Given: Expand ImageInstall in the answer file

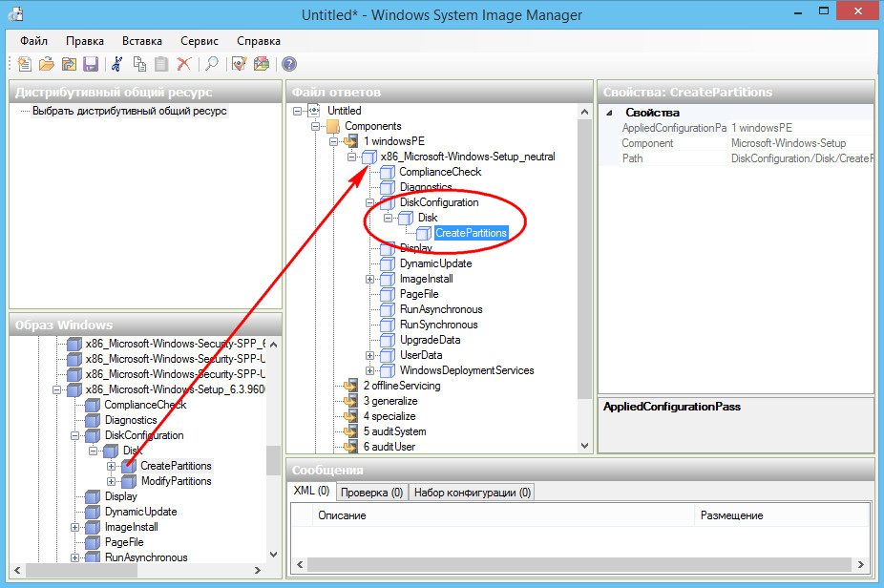Looking at the screenshot, I should pos(369,279).
